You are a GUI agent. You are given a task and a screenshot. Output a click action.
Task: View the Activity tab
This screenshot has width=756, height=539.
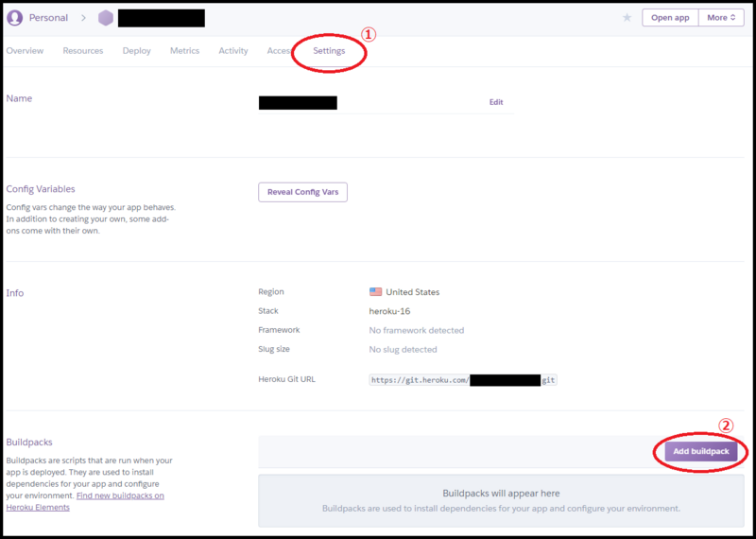(233, 51)
